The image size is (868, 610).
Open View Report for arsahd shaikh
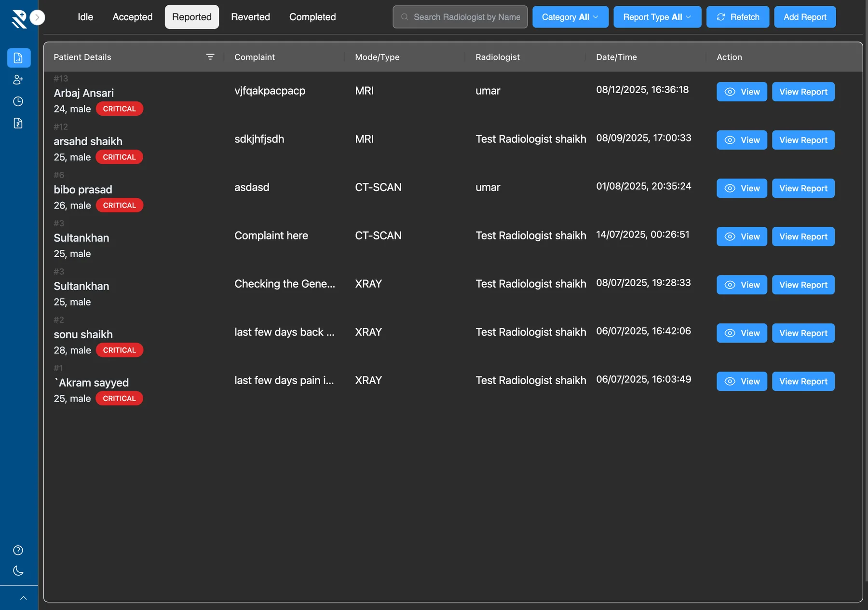pos(803,140)
